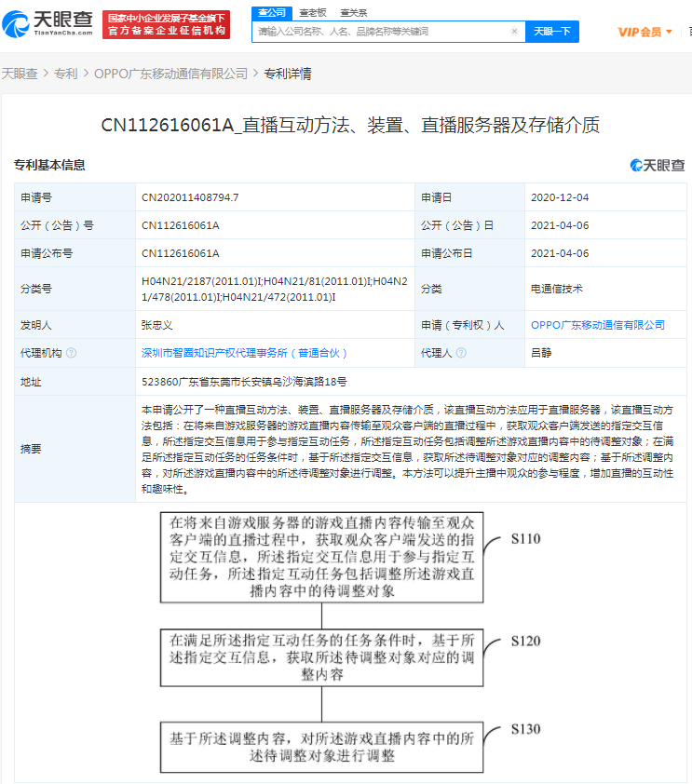This screenshot has width=692, height=784.
Task: Select the 查关系 search tab
Action: pyautogui.click(x=354, y=12)
